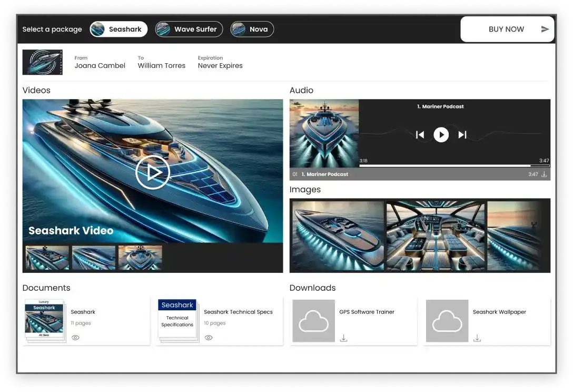Download the Mariner Podcast track

click(544, 174)
